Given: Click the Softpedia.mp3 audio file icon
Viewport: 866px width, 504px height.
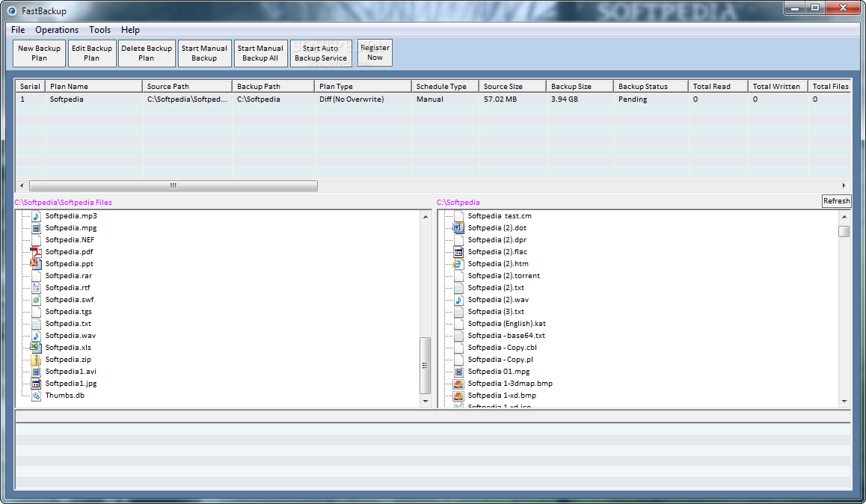Looking at the screenshot, I should coord(36,216).
